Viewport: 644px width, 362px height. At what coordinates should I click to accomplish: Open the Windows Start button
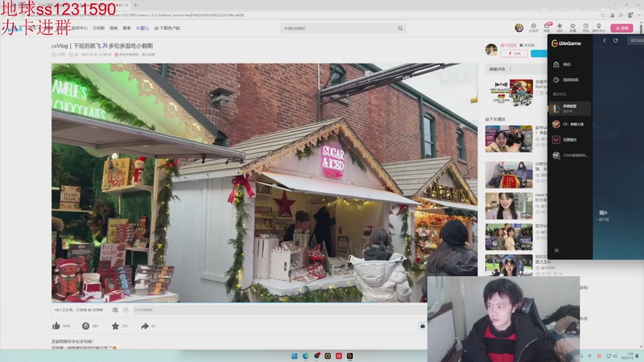pos(295,356)
